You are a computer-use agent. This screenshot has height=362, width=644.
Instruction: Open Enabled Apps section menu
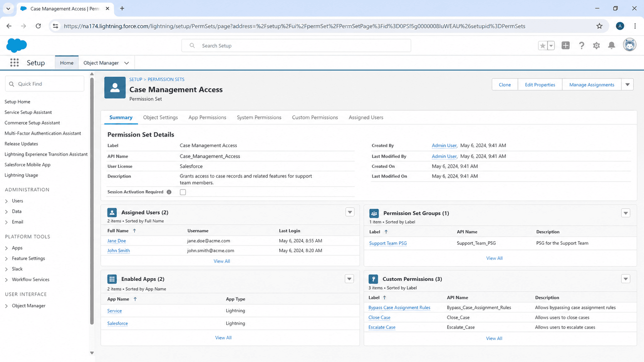pos(349,279)
